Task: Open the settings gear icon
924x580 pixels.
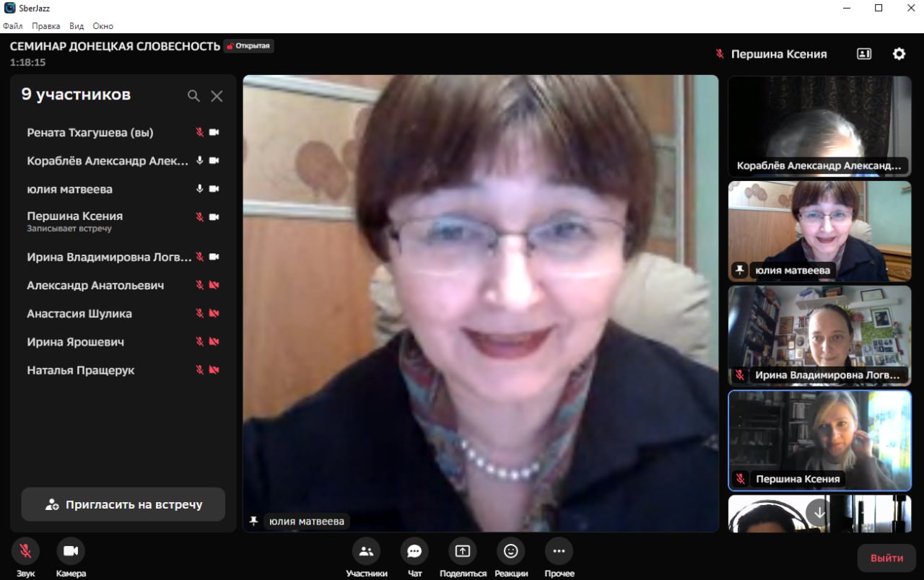Action: pyautogui.click(x=899, y=54)
